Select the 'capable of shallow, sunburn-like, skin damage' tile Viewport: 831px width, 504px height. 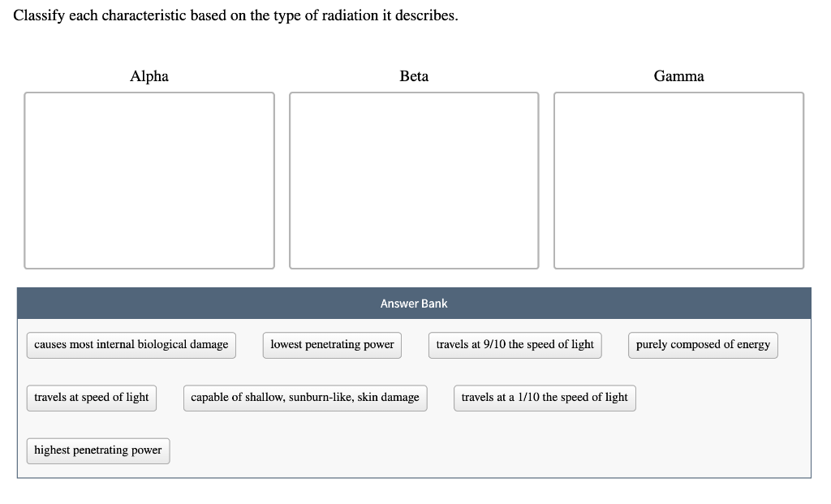(x=305, y=398)
